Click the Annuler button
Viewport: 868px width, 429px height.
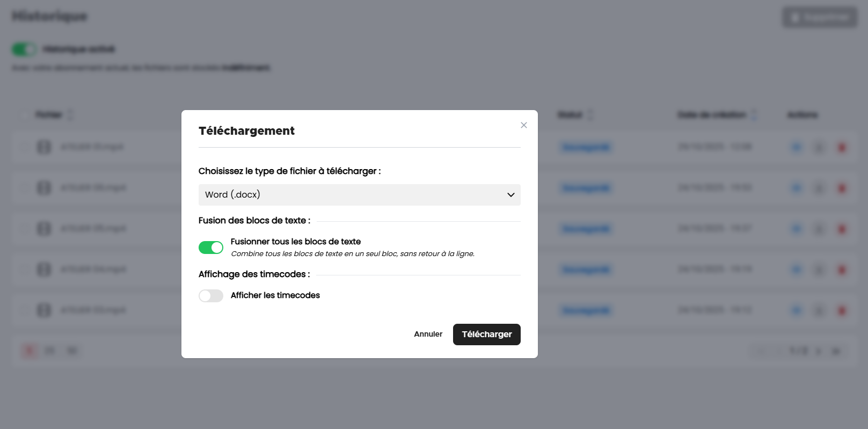(428, 335)
